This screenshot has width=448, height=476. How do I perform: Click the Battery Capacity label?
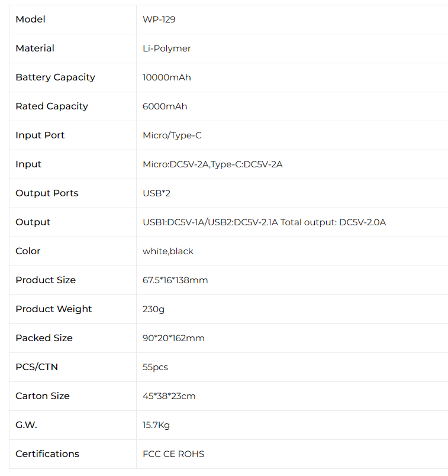pyautogui.click(x=55, y=77)
